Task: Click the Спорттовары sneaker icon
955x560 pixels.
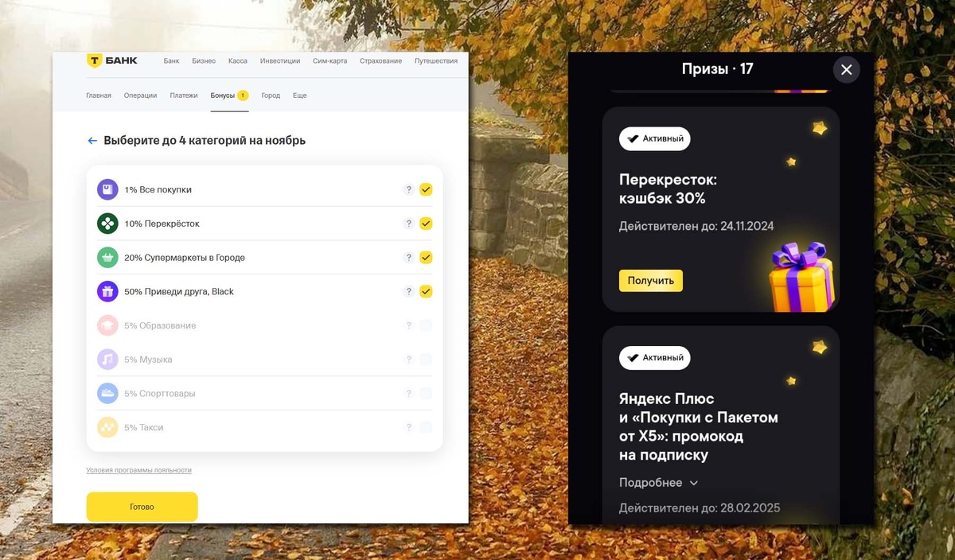Action: (107, 393)
